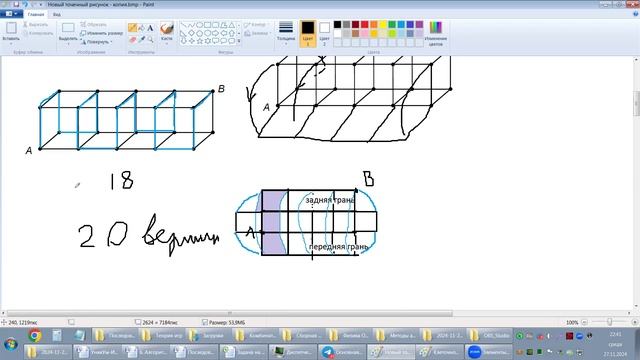640x360 pixels.
Task: Click file size Размер: 53,9МБ text
Action: (x=227, y=322)
